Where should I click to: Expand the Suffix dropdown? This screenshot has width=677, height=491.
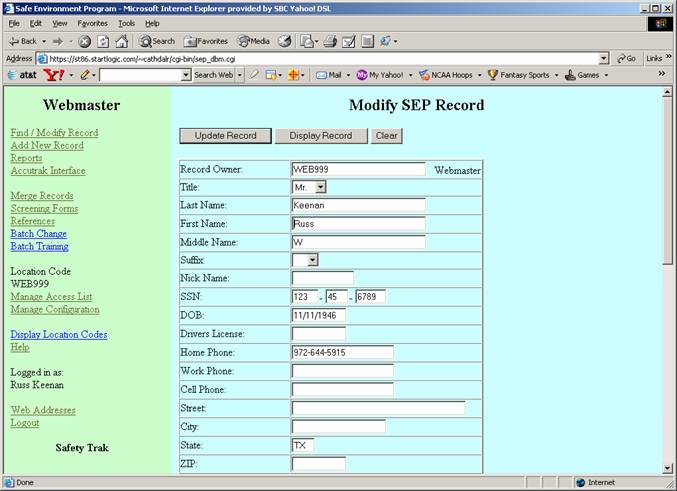click(x=312, y=260)
